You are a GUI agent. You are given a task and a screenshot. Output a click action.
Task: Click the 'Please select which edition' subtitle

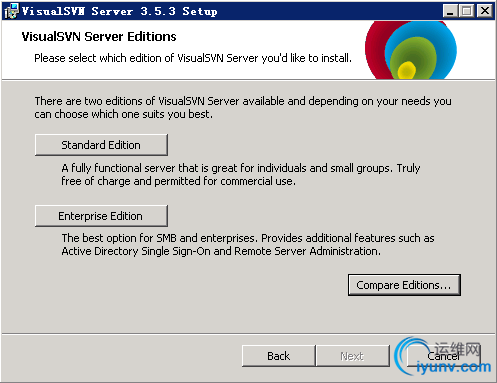tap(193, 58)
